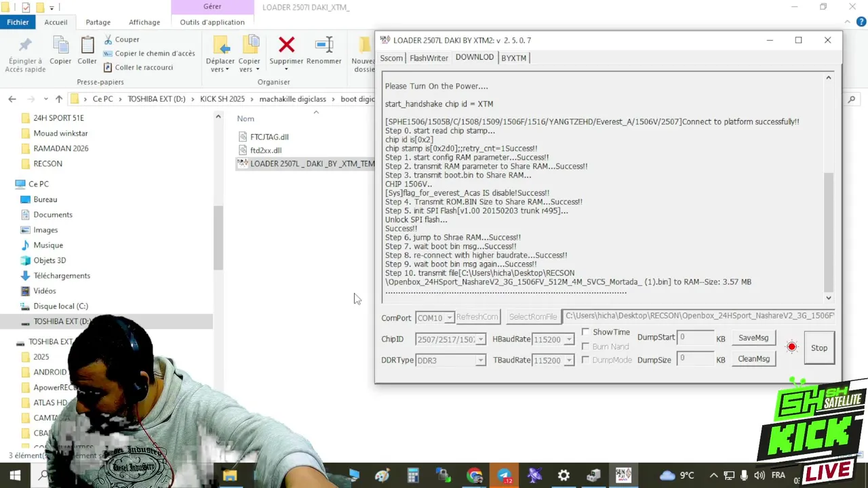Screen dimensions: 868x488
Task: Open the Settings gear in the taskbar
Action: (564, 476)
